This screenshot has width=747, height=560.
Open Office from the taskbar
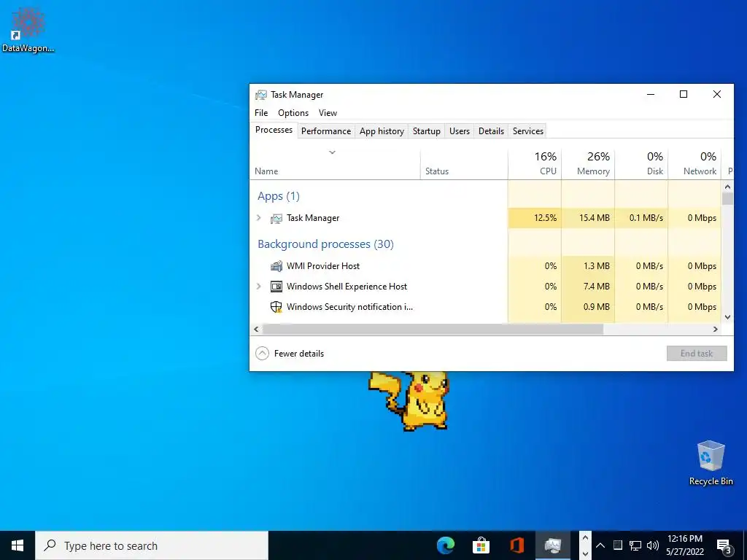pos(517,545)
